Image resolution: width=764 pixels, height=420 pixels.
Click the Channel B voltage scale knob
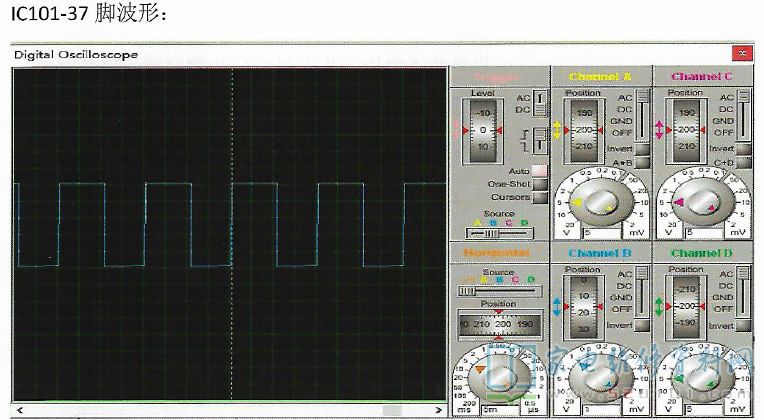pos(600,378)
